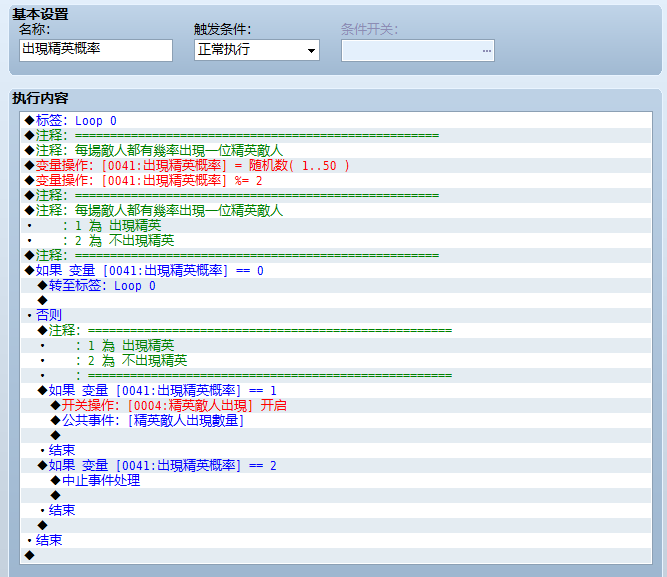Select the '转至标签: Loop 0' command
The height and width of the screenshot is (577, 667).
pyautogui.click(x=336, y=286)
